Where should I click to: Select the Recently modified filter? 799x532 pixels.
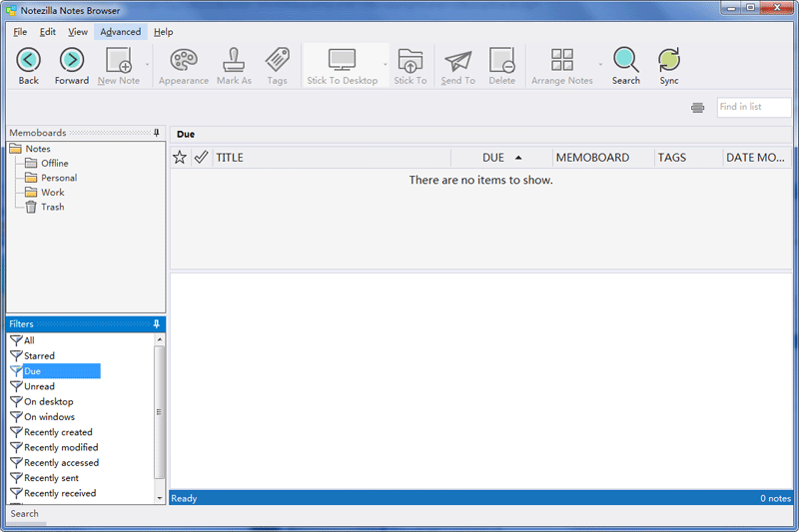click(x=61, y=447)
